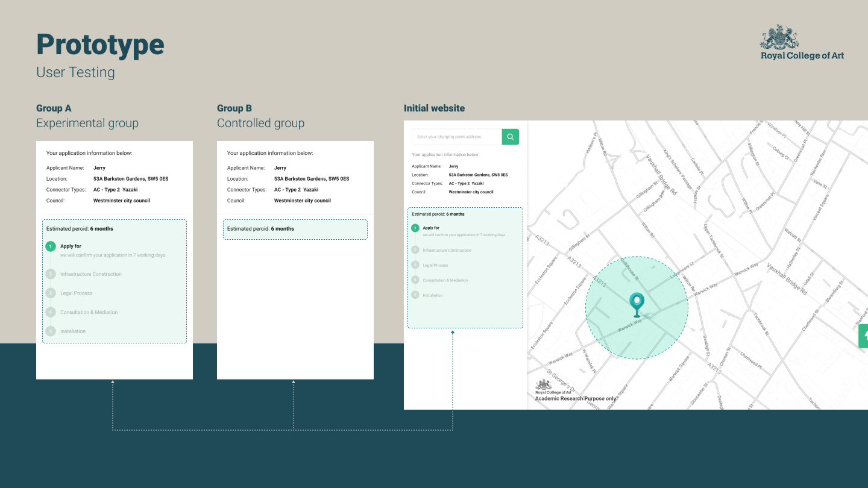Image resolution: width=868 pixels, height=488 pixels.
Task: Click 'Consultation & Mediation' in Group A
Action: click(89, 312)
